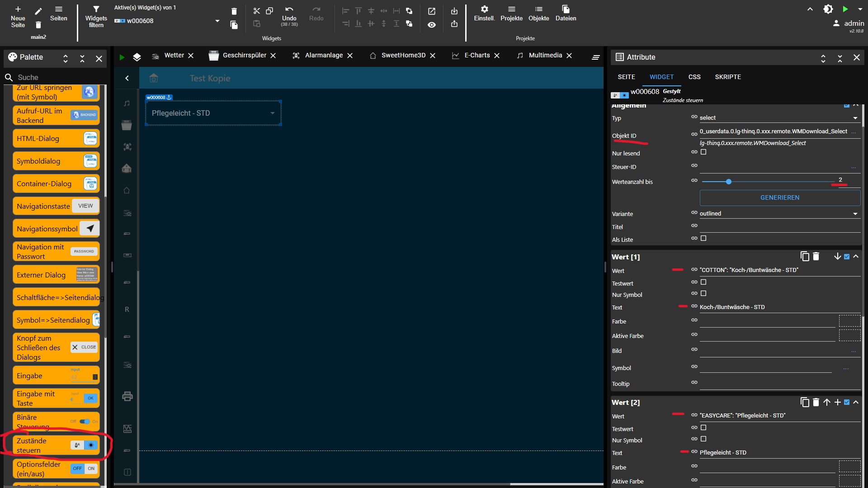The width and height of the screenshot is (868, 488).
Task: Start runtime with green play icon
Action: pos(845,9)
